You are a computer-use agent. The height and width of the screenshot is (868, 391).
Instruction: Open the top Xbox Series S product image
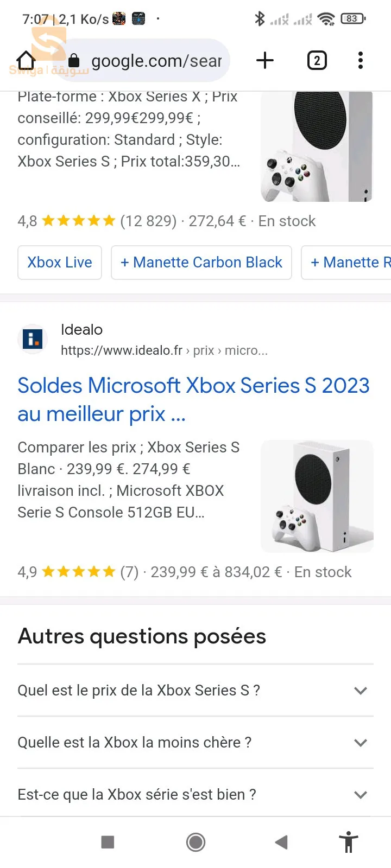pos(317,146)
